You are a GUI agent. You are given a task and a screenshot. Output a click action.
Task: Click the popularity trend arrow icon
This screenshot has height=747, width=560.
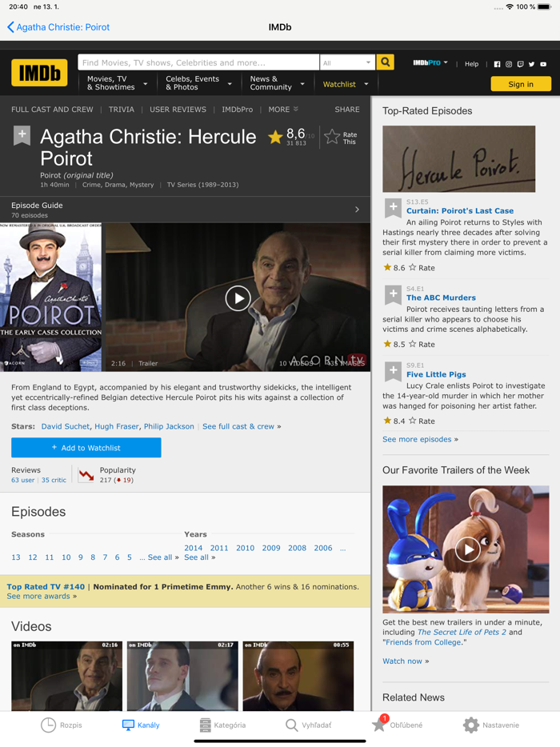click(86, 475)
